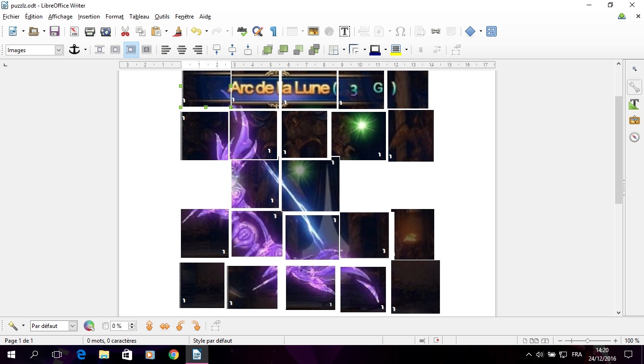Image resolution: width=644 pixels, height=364 pixels.
Task: Open the Images paragraph style dropdown
Action: pyautogui.click(x=59, y=50)
